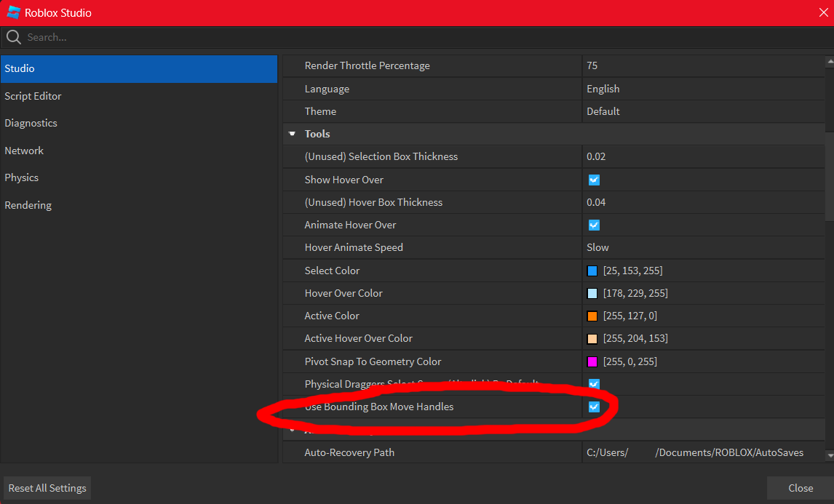The image size is (834, 504).
Task: Disable the Animate Hover Over checkbox
Action: pyautogui.click(x=594, y=225)
